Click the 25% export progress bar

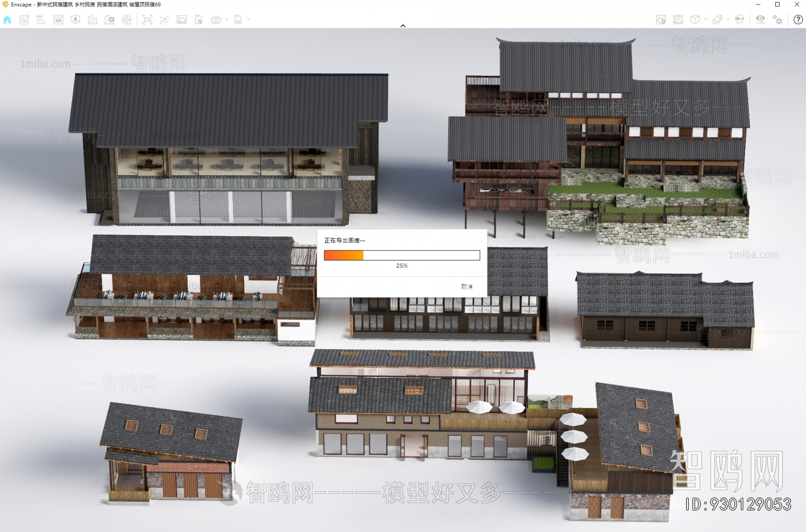[x=402, y=255]
